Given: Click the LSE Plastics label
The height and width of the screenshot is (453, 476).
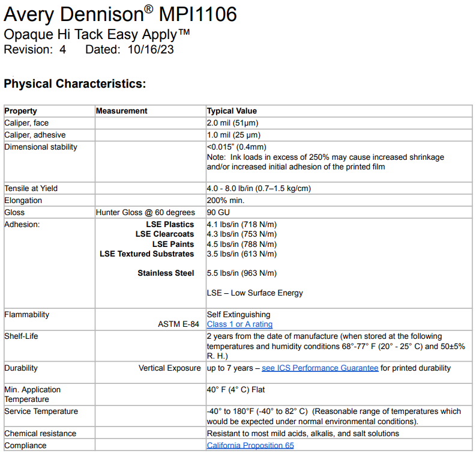Looking at the screenshot, I should pyautogui.click(x=170, y=225).
